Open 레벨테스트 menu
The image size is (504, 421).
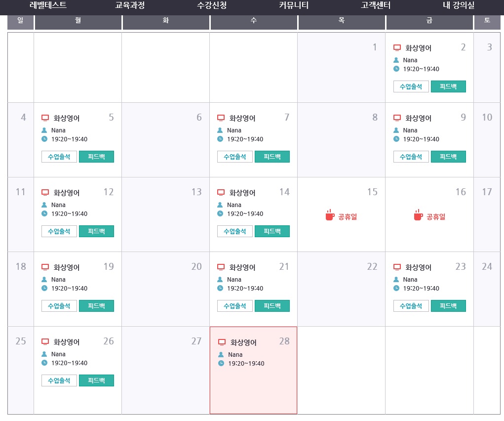coord(48,5)
